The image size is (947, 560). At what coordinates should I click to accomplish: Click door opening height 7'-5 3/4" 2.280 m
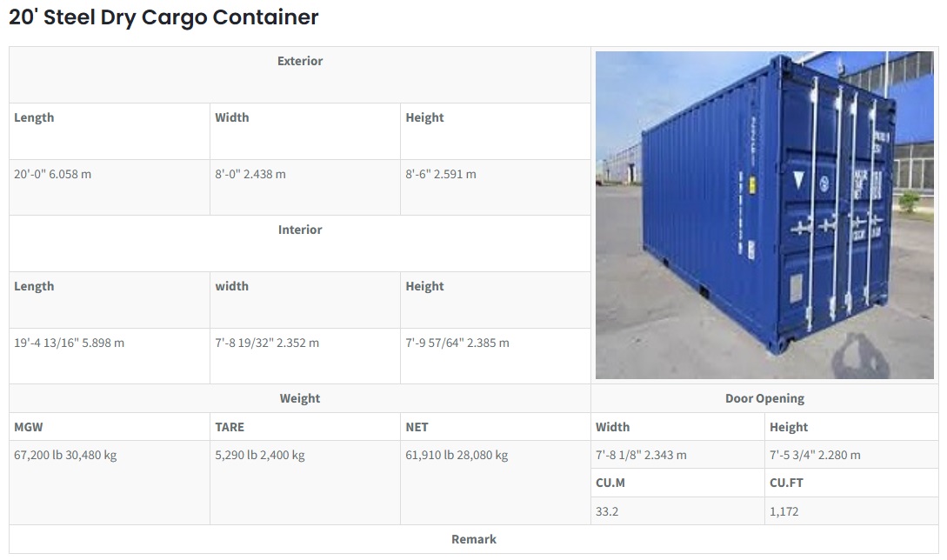(815, 455)
